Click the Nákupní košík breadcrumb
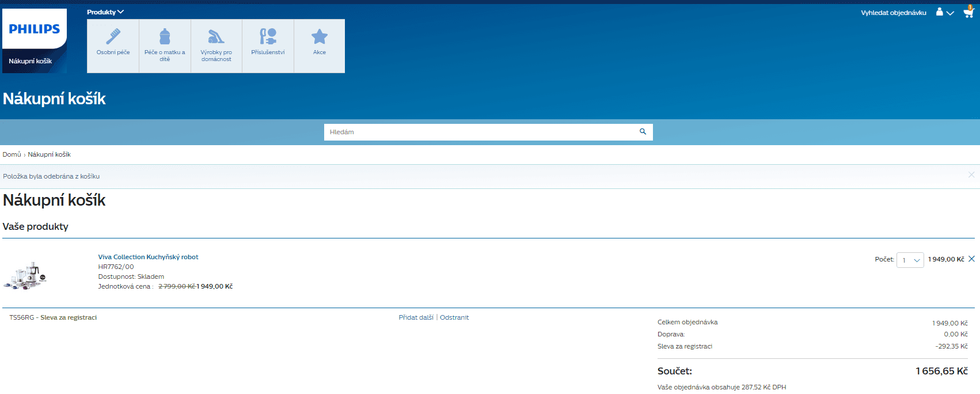Image resolution: width=980 pixels, height=394 pixels. pyautogui.click(x=49, y=154)
